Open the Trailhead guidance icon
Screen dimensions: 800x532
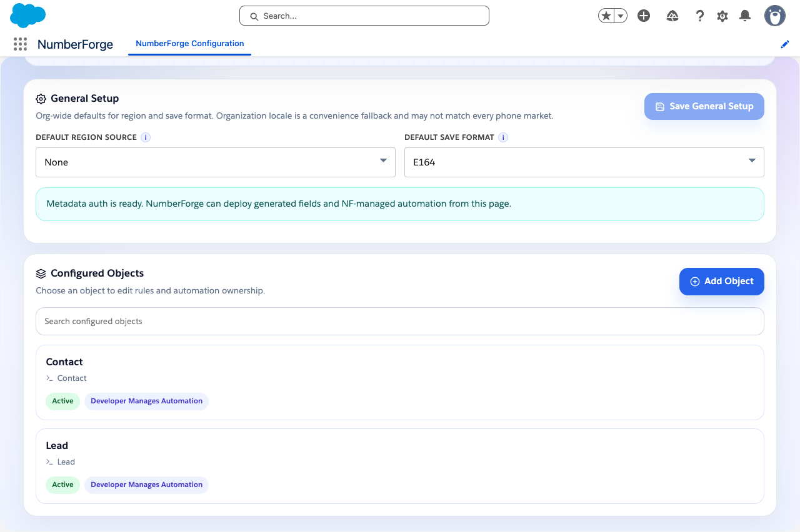point(672,16)
